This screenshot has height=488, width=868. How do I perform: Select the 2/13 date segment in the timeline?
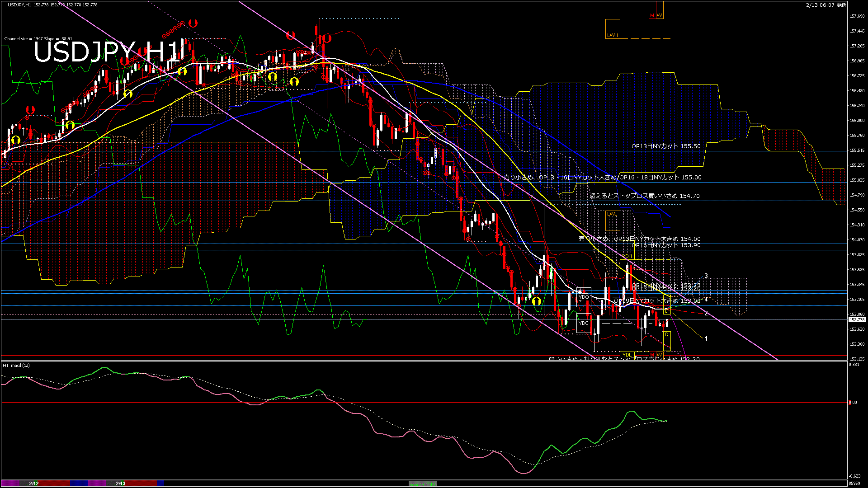pyautogui.click(x=121, y=483)
